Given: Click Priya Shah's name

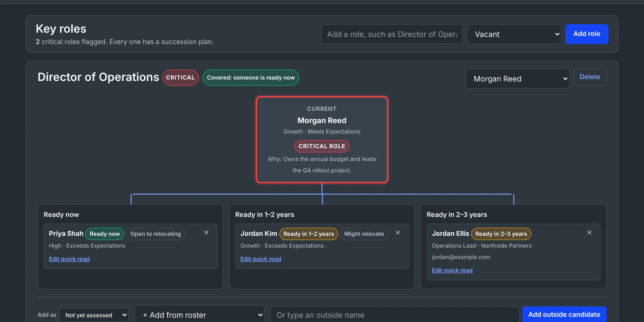Looking at the screenshot, I should (x=66, y=233).
